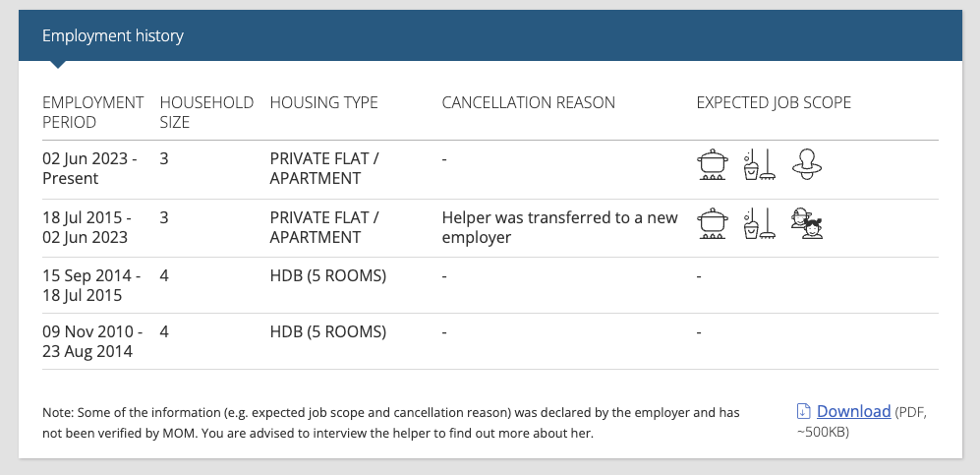Click 'Helper was transferred to a new employer' text
The height and width of the screenshot is (475, 980).
(560, 227)
